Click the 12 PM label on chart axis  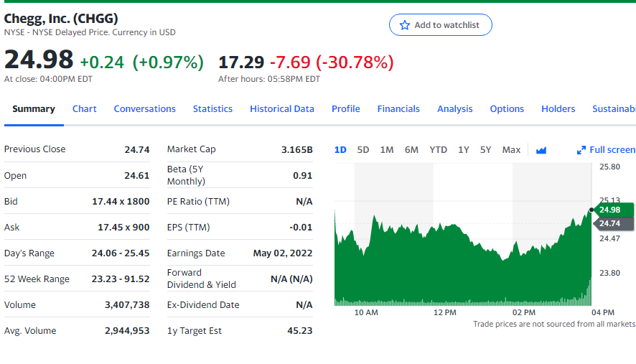(445, 313)
